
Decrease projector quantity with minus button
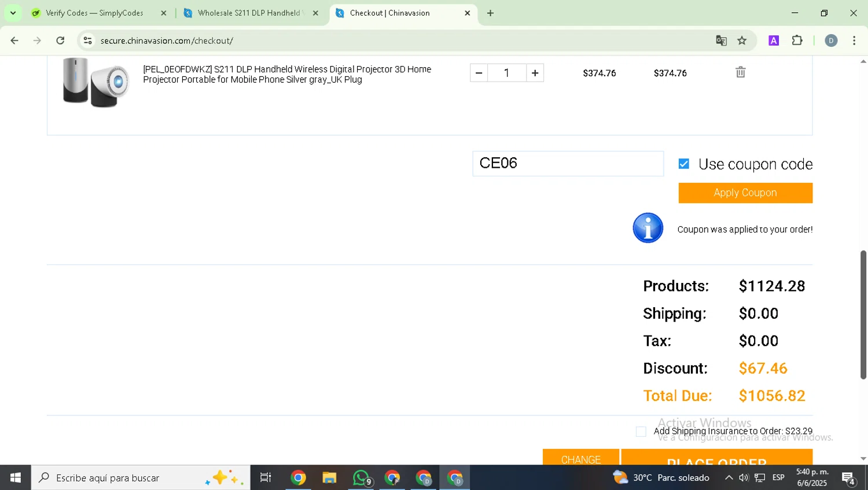click(479, 73)
